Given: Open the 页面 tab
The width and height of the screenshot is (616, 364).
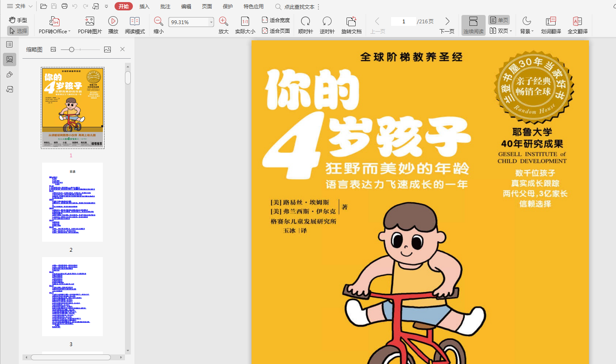Looking at the screenshot, I should point(207,6).
